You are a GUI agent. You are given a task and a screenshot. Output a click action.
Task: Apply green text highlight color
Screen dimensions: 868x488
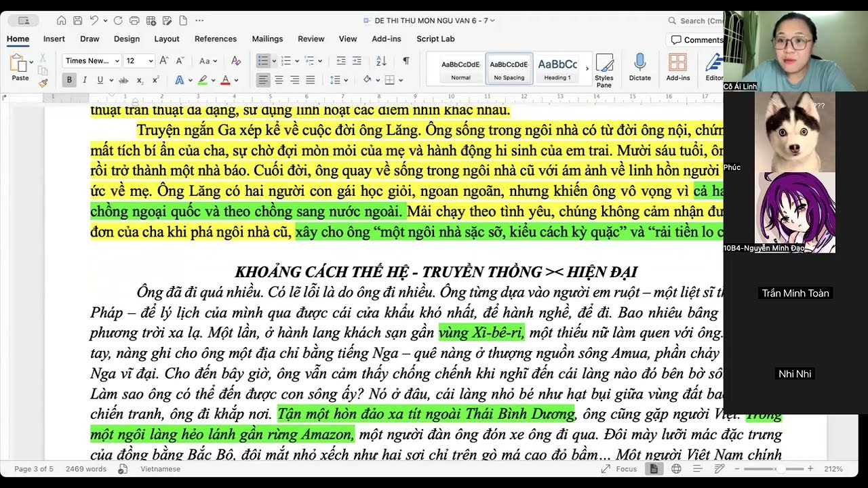tap(202, 80)
